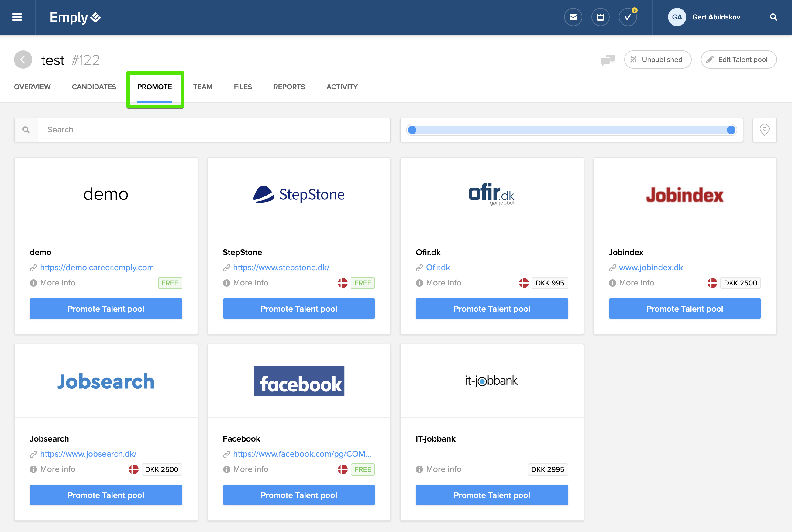Open the mail messages icon
The width and height of the screenshot is (792, 532).
pos(573,17)
